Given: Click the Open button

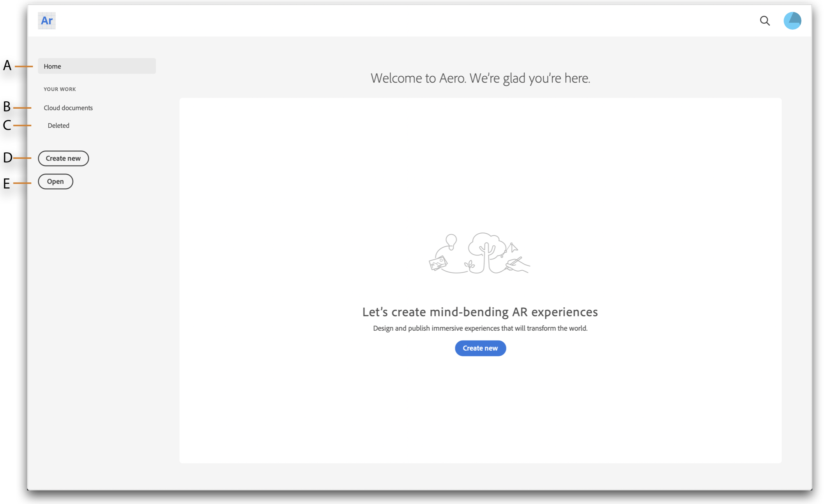Looking at the screenshot, I should (x=55, y=182).
